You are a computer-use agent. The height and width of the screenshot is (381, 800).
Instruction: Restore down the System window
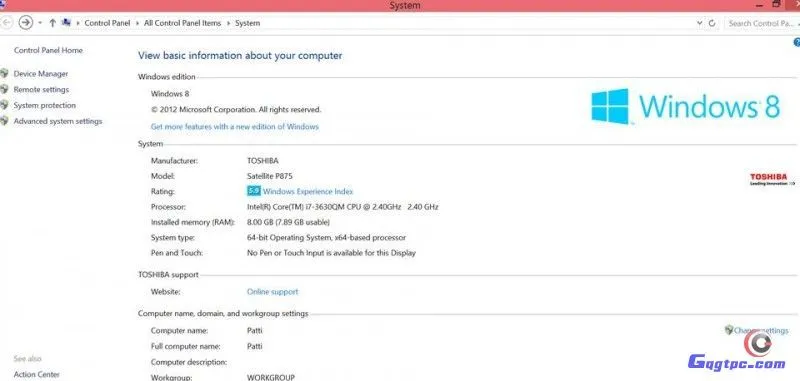coord(776,5)
